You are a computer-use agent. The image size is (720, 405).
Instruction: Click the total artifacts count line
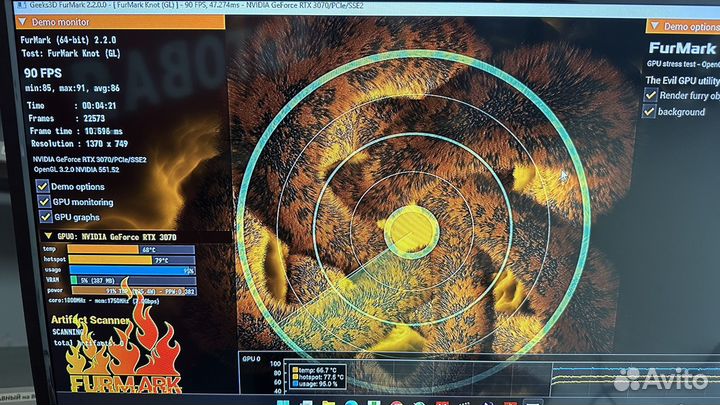click(x=89, y=343)
